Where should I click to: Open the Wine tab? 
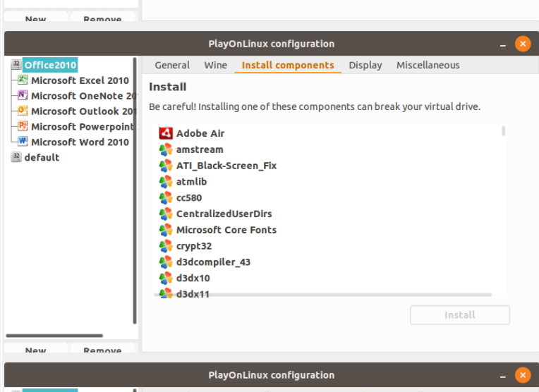click(x=215, y=65)
